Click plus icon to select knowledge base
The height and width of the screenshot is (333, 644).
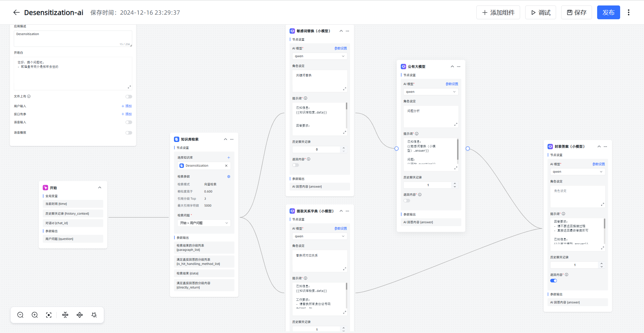pos(229,157)
